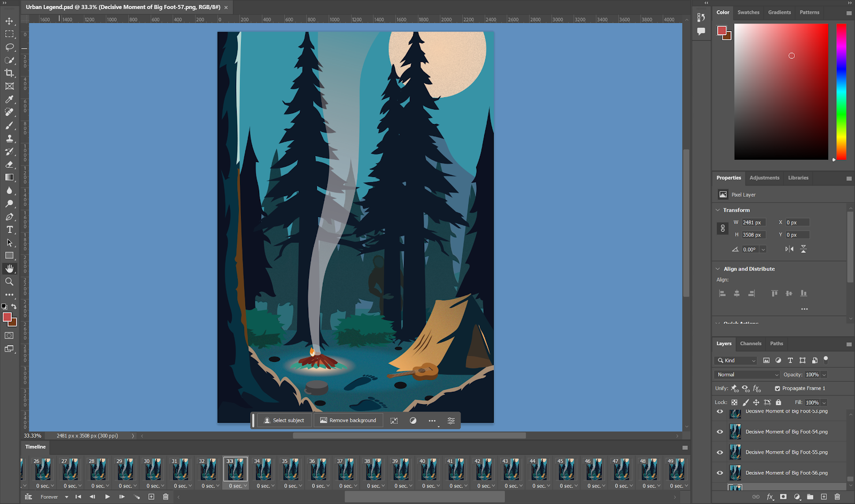The height and width of the screenshot is (504, 855).
Task: Click the flip vertical icon in Transform
Action: point(803,249)
